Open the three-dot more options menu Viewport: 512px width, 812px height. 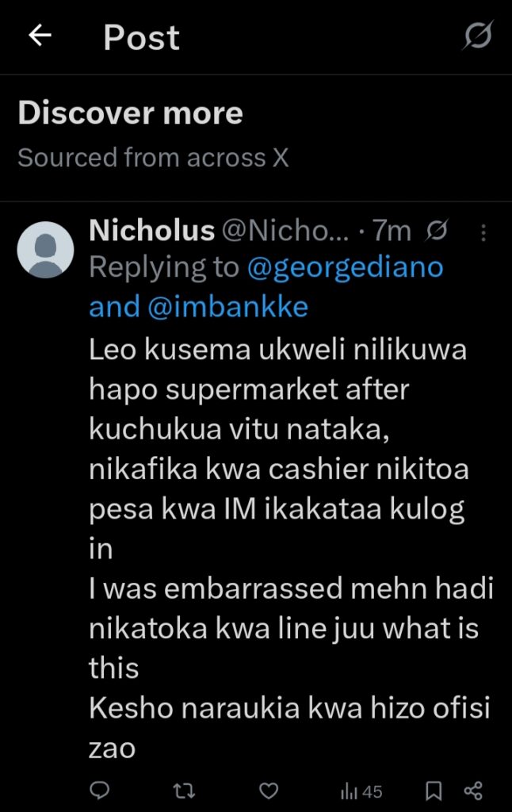483,232
